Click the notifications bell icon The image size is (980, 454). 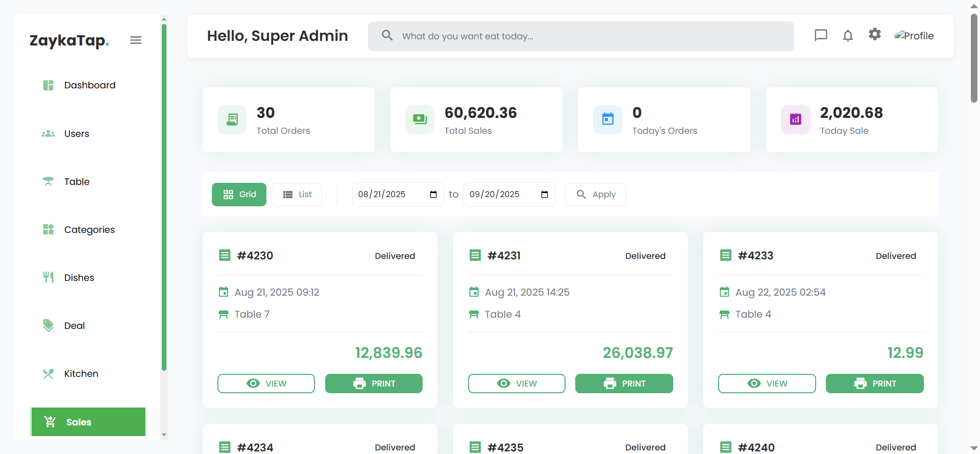848,36
